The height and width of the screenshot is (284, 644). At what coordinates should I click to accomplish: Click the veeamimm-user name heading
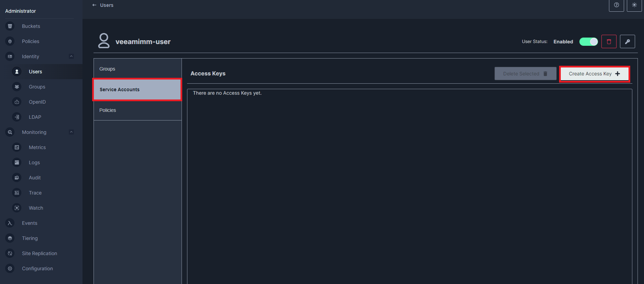(143, 42)
